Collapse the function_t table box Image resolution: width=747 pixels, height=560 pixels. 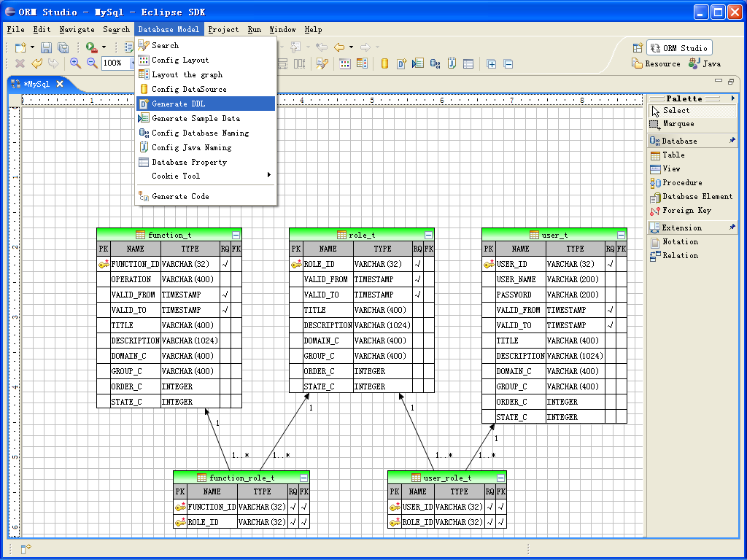tap(236, 235)
